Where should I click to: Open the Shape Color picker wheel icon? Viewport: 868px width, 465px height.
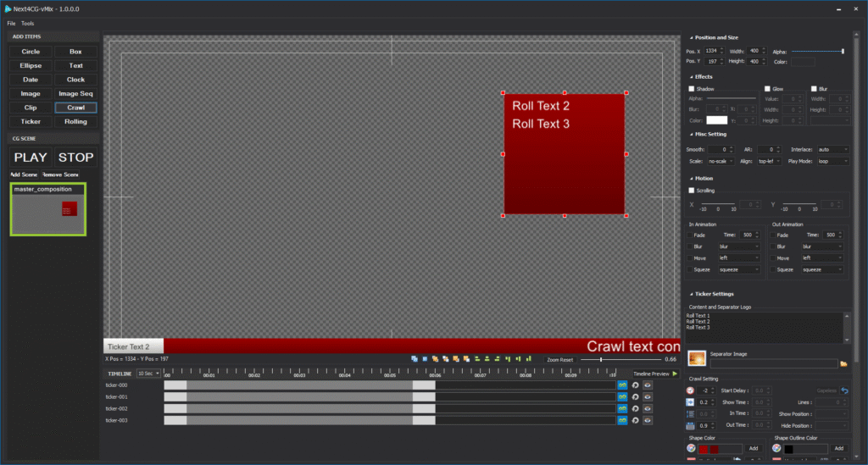[691, 448]
